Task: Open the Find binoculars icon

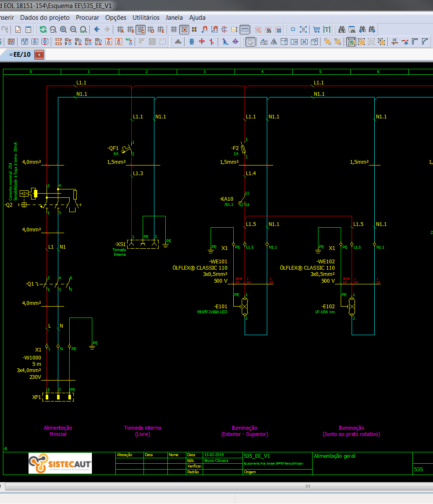Action: [342, 29]
